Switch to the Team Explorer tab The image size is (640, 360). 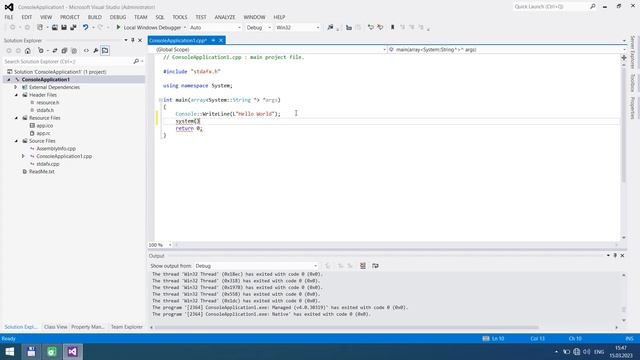coord(127,327)
